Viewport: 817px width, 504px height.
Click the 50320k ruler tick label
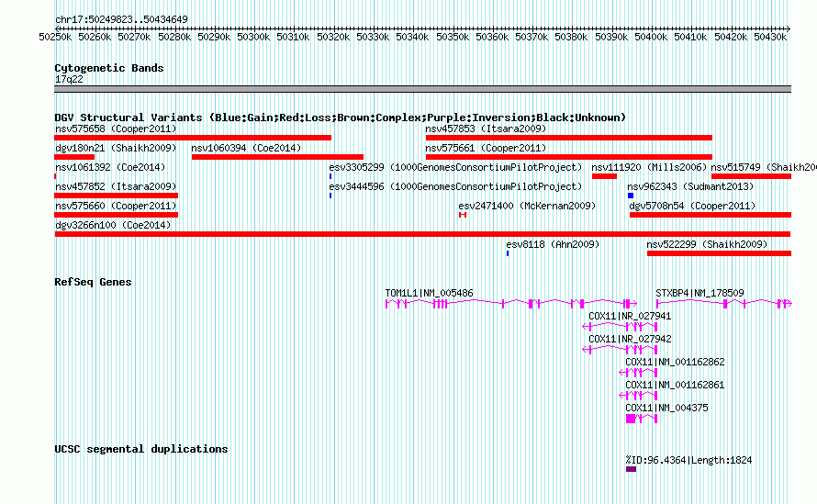point(333,37)
